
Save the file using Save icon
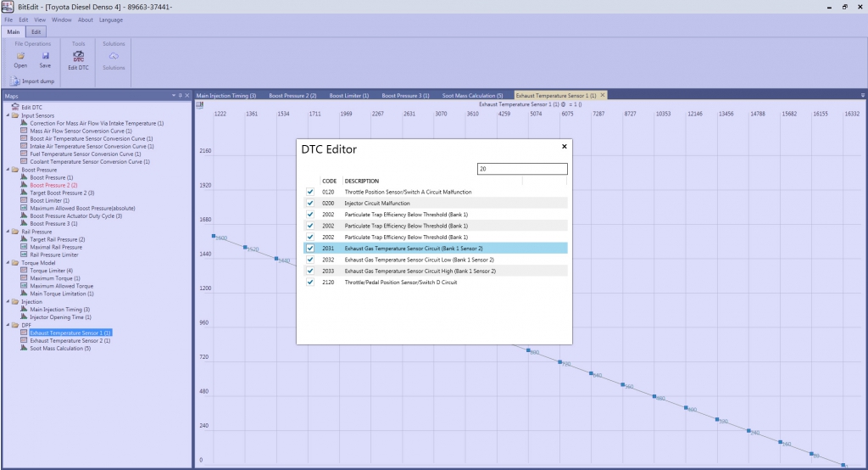pyautogui.click(x=46, y=56)
